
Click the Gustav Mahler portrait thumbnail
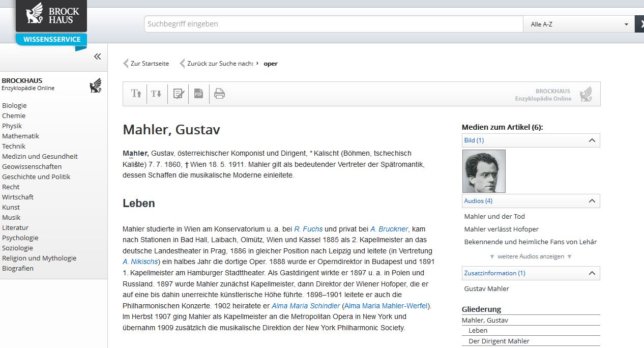point(484,171)
